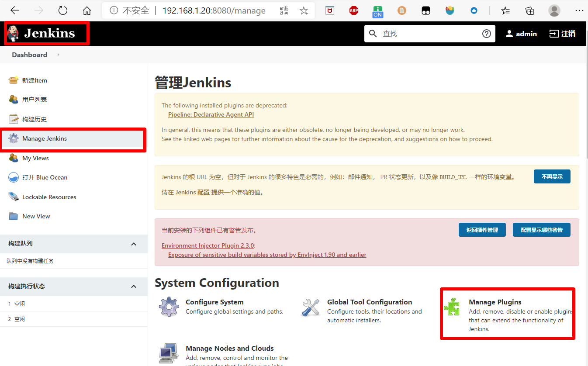Screen dimensions: 588x366
Task: Click the 返回插件管理 button
Action: (482, 230)
